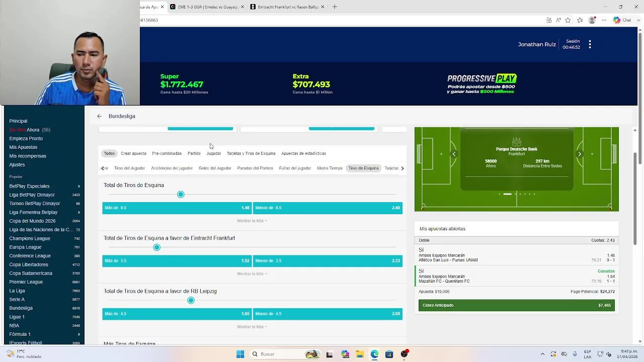
Task: Open weather widget showing 17°C
Action: coord(23,354)
